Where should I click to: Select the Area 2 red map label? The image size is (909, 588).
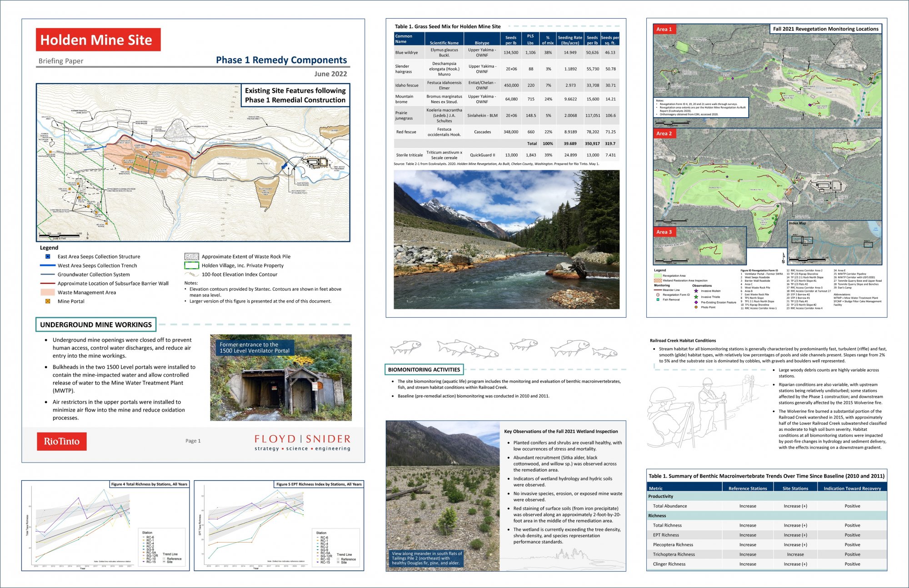664,133
